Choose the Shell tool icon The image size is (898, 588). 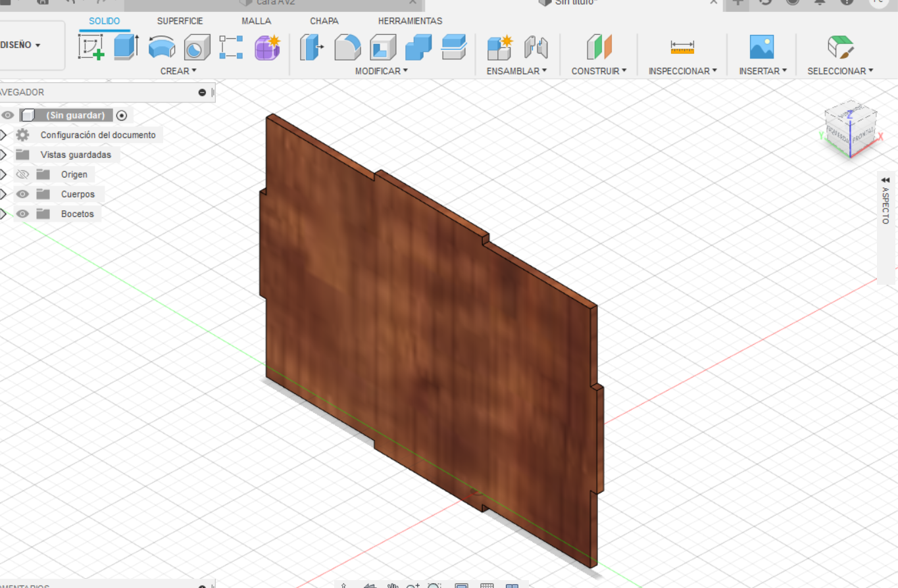coord(383,47)
